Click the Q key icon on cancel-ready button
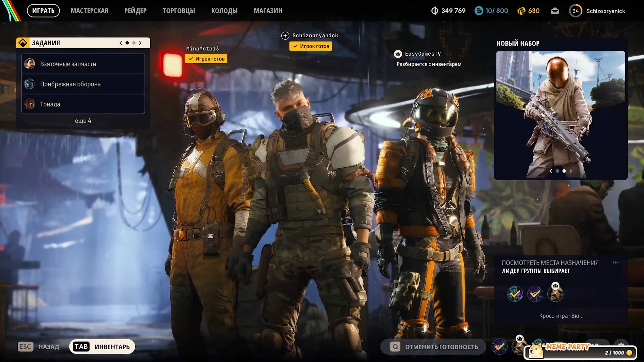The height and width of the screenshot is (362, 644). click(395, 347)
